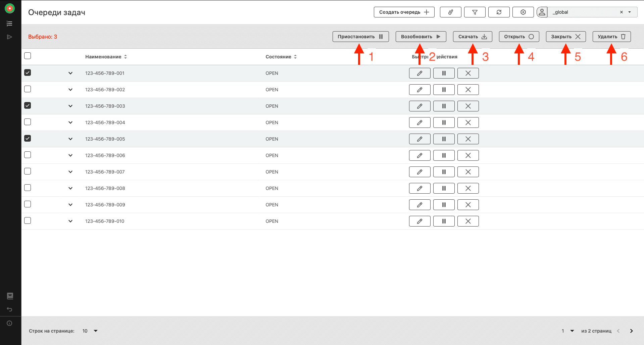This screenshot has width=644, height=345.
Task: Click the Создать очередь button
Action: tap(404, 12)
